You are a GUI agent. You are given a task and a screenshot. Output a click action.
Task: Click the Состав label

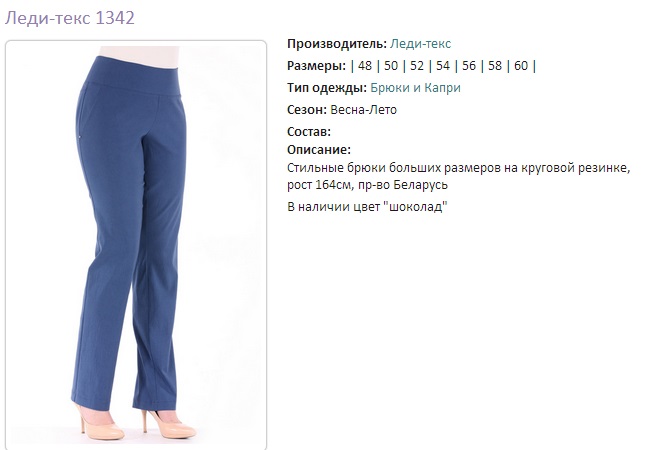[309, 132]
